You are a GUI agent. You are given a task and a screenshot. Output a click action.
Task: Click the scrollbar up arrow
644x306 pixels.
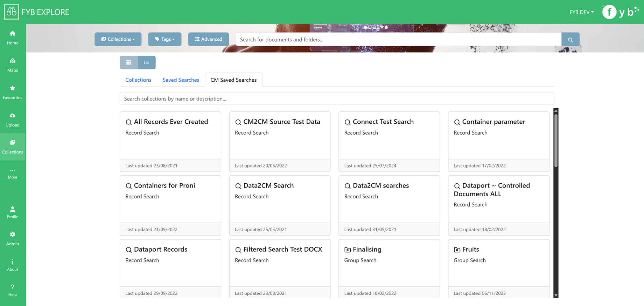[556, 111]
